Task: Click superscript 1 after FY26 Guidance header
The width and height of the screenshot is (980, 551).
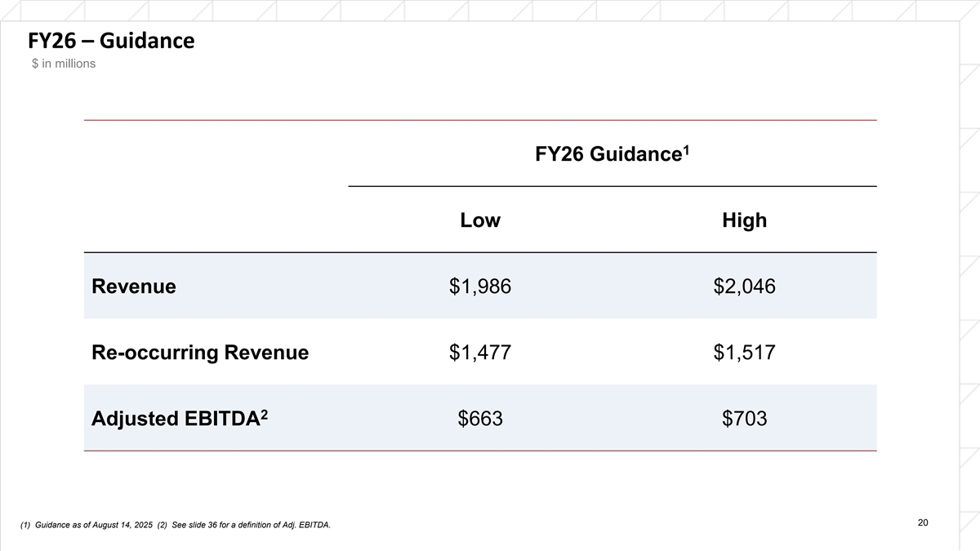Action: (x=686, y=149)
